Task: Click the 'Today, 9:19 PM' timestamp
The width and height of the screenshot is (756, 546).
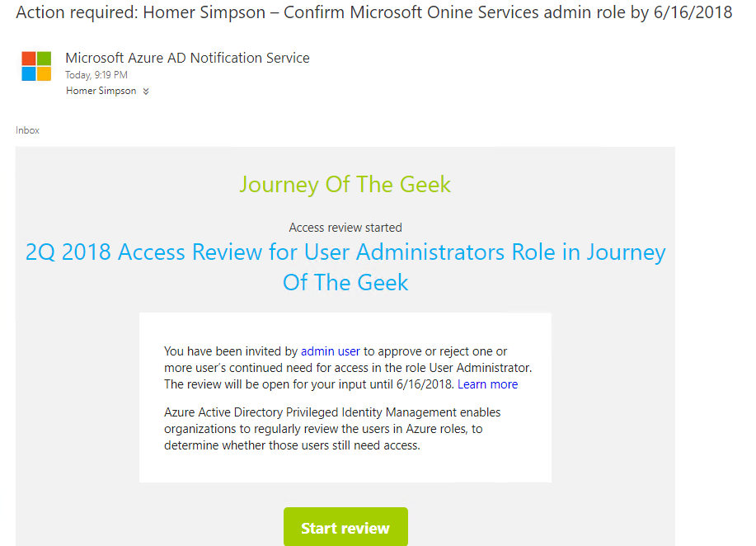Action: 96,75
